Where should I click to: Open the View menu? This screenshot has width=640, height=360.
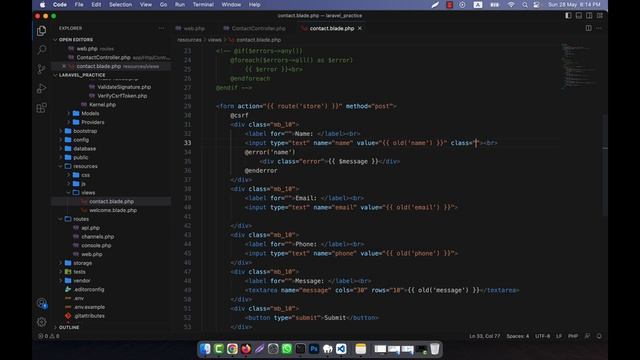(146, 5)
